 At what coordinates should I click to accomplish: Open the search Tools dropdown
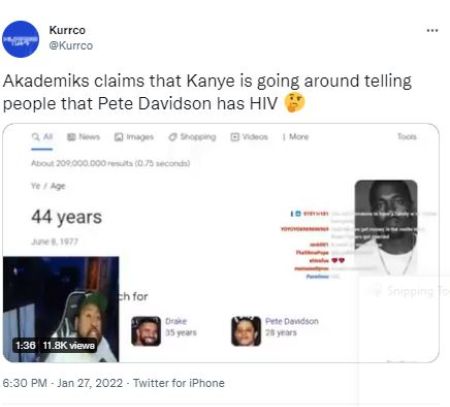pyautogui.click(x=407, y=136)
